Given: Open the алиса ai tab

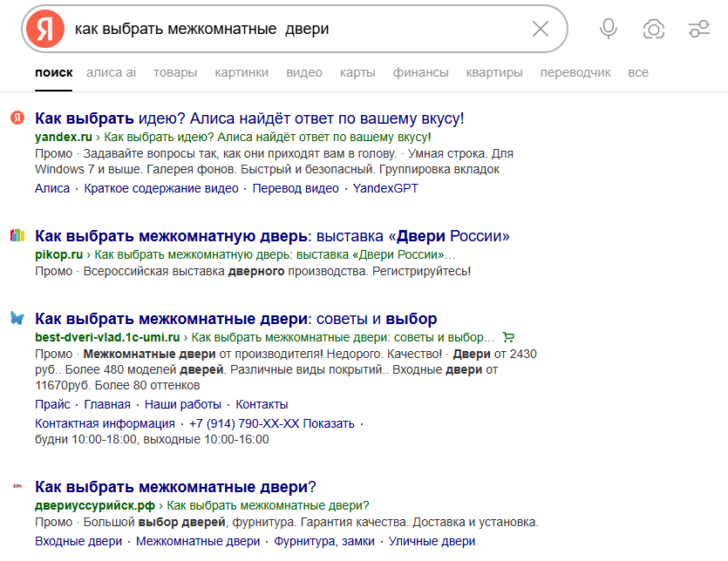Looking at the screenshot, I should (111, 72).
